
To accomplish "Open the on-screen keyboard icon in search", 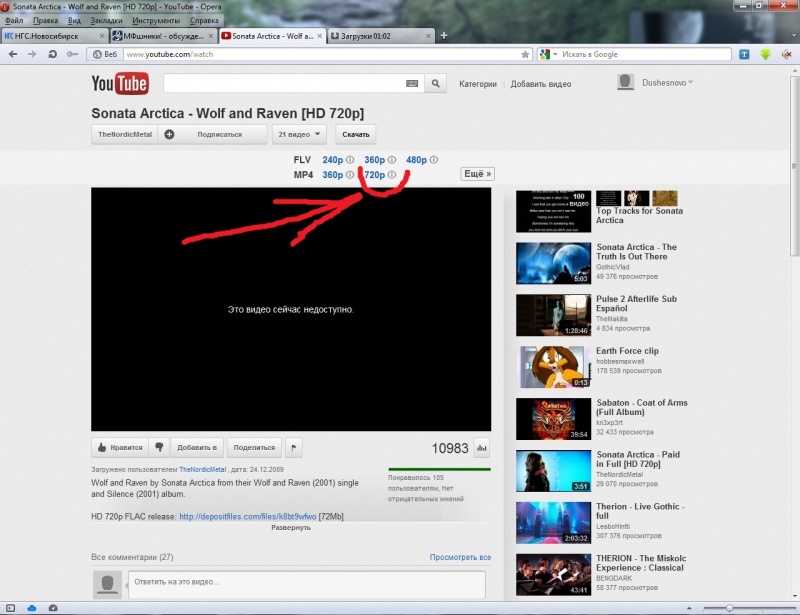I will tap(412, 84).
